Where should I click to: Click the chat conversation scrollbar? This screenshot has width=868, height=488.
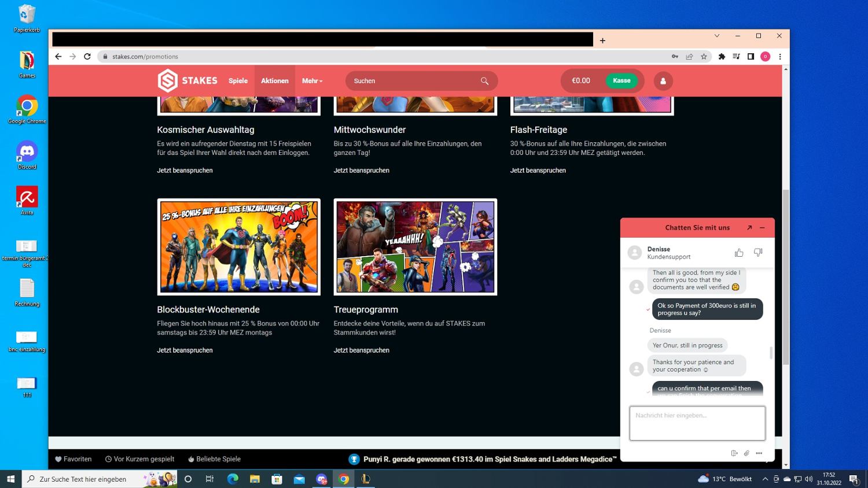pos(771,352)
